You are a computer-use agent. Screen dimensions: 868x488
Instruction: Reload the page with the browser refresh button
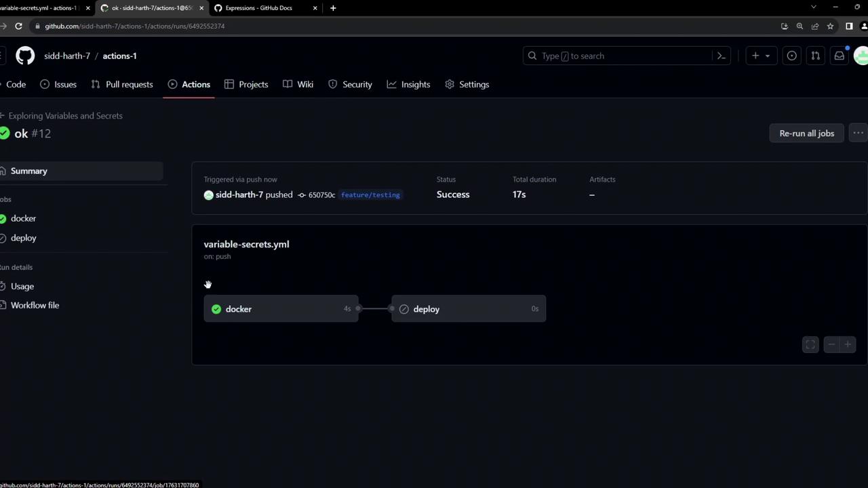pos(18,26)
